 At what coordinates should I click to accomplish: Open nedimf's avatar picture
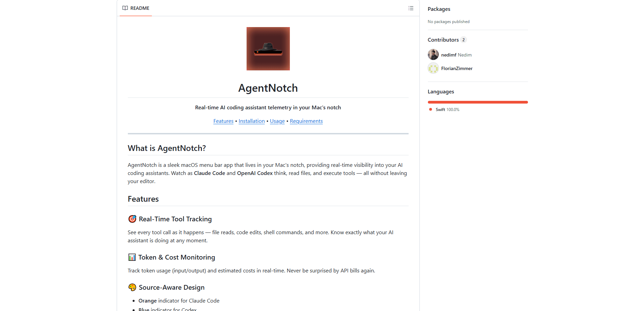[433, 54]
